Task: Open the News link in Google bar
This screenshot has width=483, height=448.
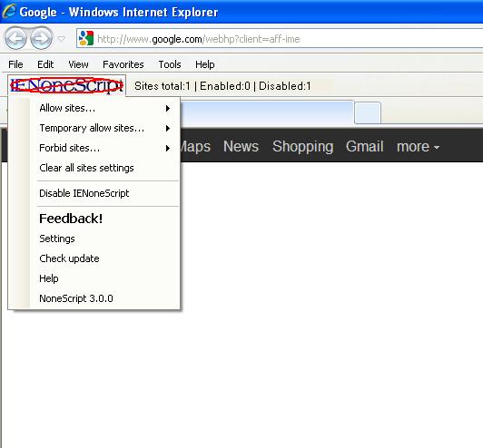Action: point(241,147)
